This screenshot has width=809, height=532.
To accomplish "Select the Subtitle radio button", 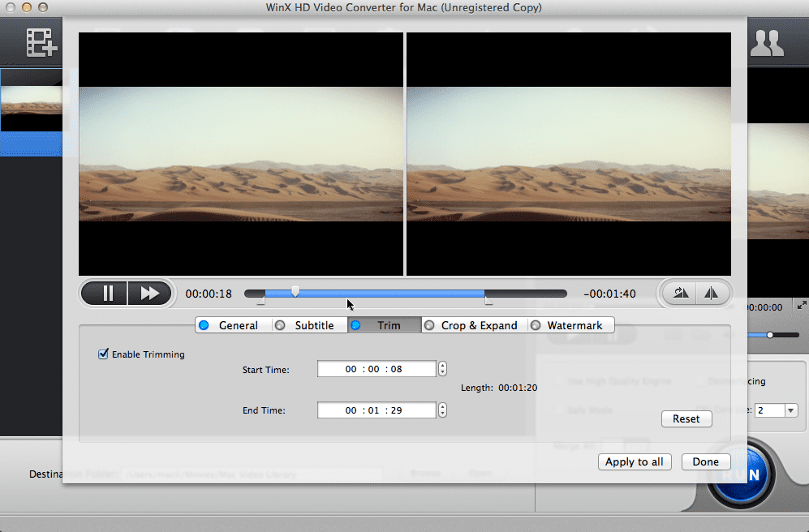I will click(281, 324).
